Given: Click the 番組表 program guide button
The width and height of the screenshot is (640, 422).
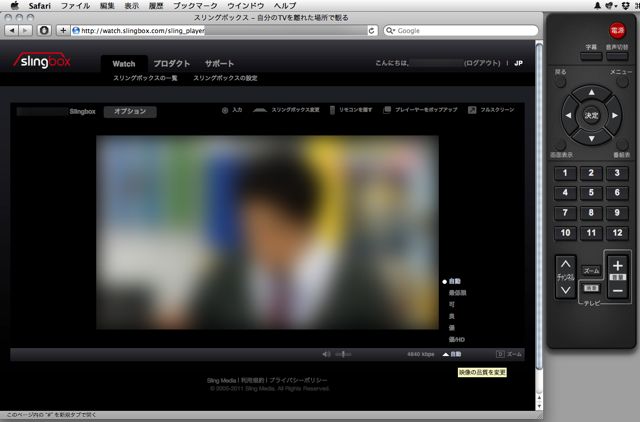Looking at the screenshot, I should (x=622, y=145).
